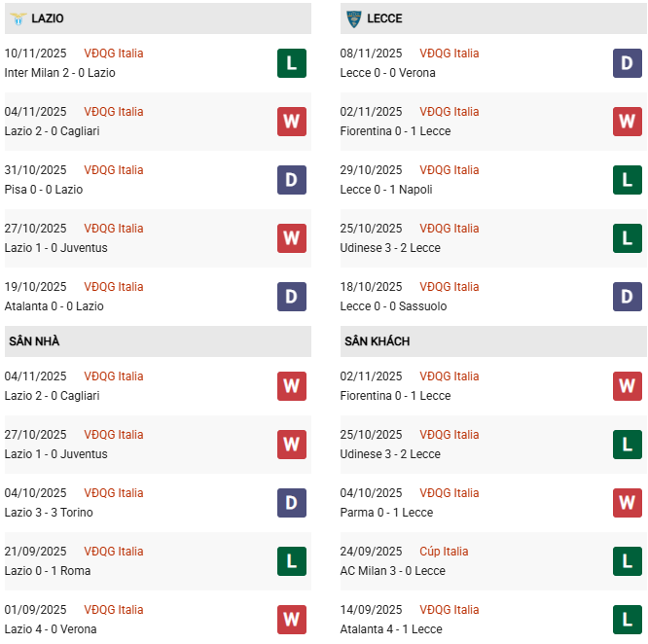Click the L badge for AC Milan 3-0 Lecce
648x644 pixels.
point(627,561)
